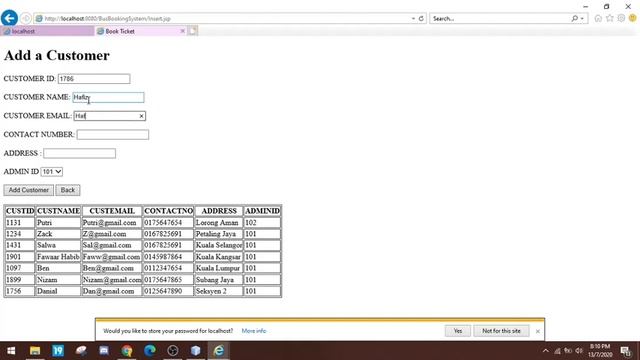
Task: Show hidden system tray icons
Action: (546, 351)
